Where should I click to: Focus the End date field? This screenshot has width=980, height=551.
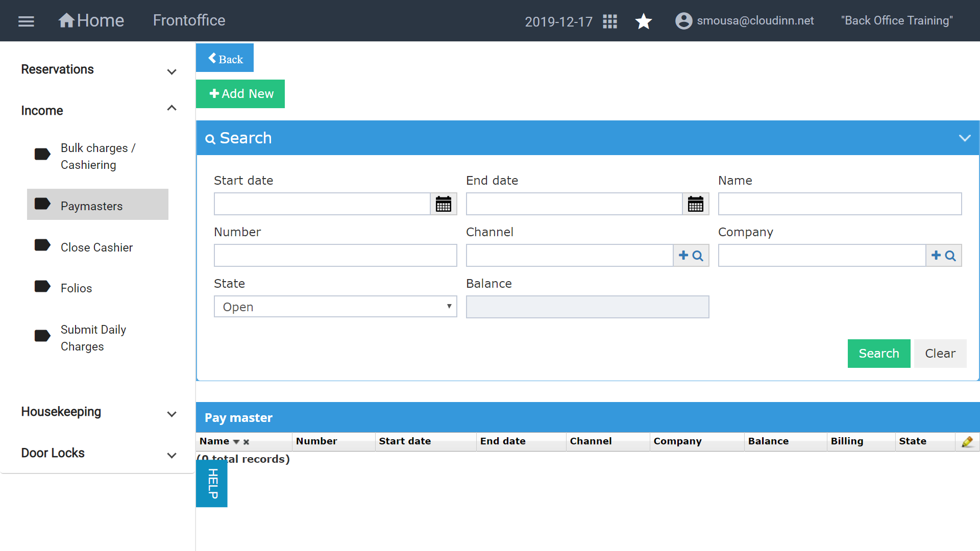[574, 204]
